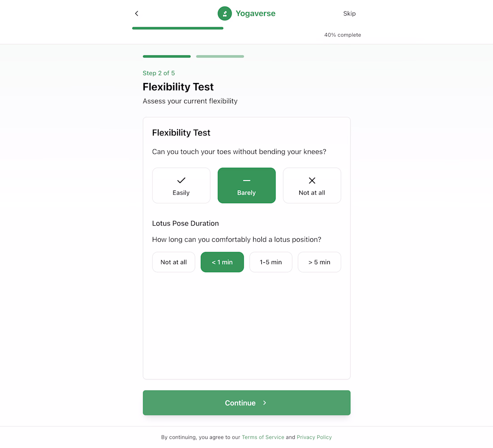
Task: Choose Barely for the toe touch question
Action: (x=246, y=186)
